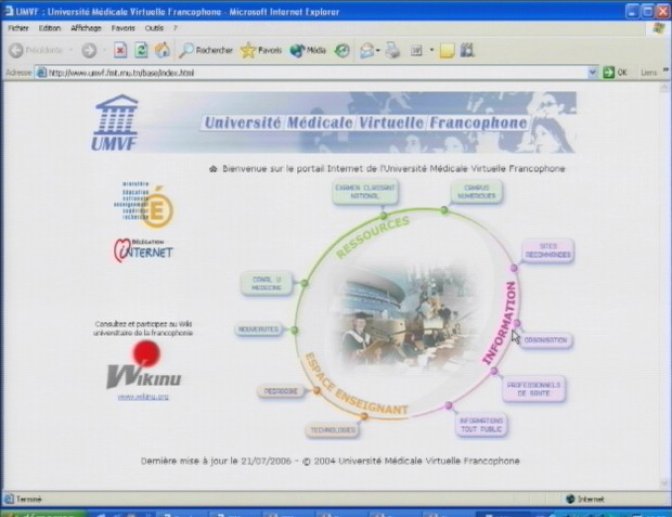Click the ESPACE ENSEIGNANT arc label

coord(356,385)
